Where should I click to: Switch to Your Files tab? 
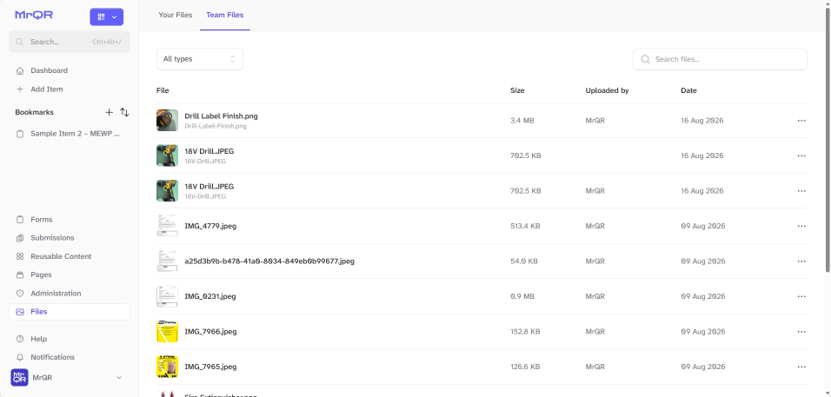click(x=175, y=15)
